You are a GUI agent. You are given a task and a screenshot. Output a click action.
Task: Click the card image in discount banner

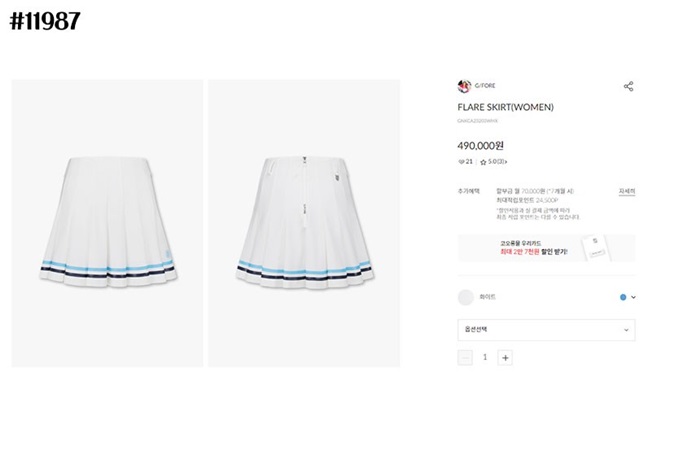click(596, 247)
